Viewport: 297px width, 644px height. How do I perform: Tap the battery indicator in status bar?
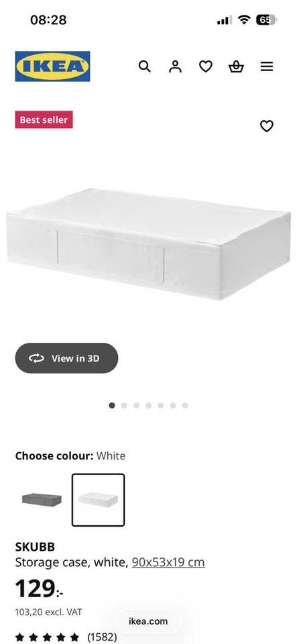pyautogui.click(x=265, y=19)
